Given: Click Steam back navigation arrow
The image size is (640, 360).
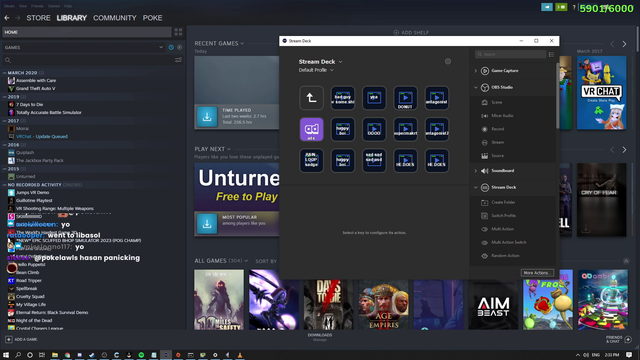Looking at the screenshot, I should tap(7, 18).
